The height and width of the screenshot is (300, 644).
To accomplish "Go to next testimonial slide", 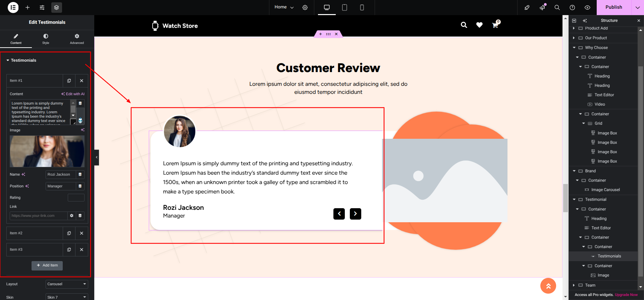I will (356, 214).
